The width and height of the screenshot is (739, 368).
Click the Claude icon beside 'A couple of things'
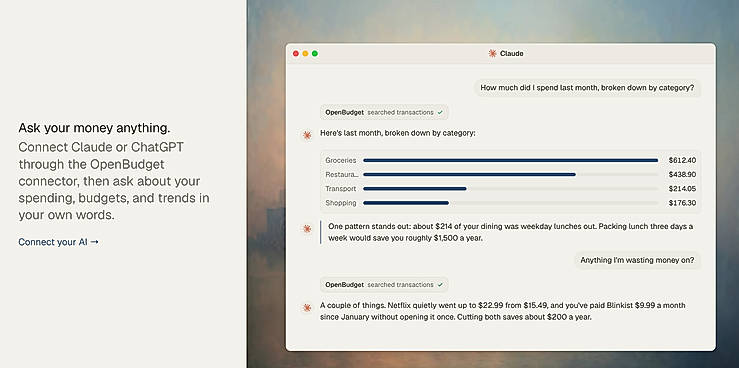tap(307, 308)
